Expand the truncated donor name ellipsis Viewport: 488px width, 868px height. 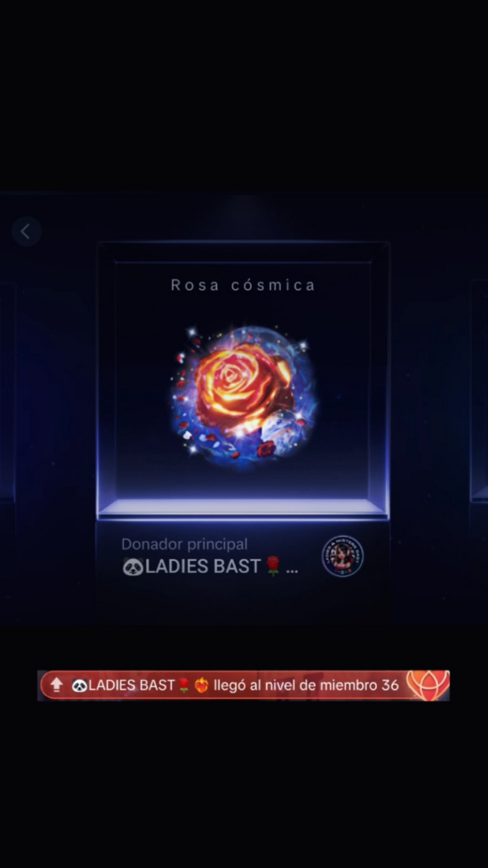292,569
